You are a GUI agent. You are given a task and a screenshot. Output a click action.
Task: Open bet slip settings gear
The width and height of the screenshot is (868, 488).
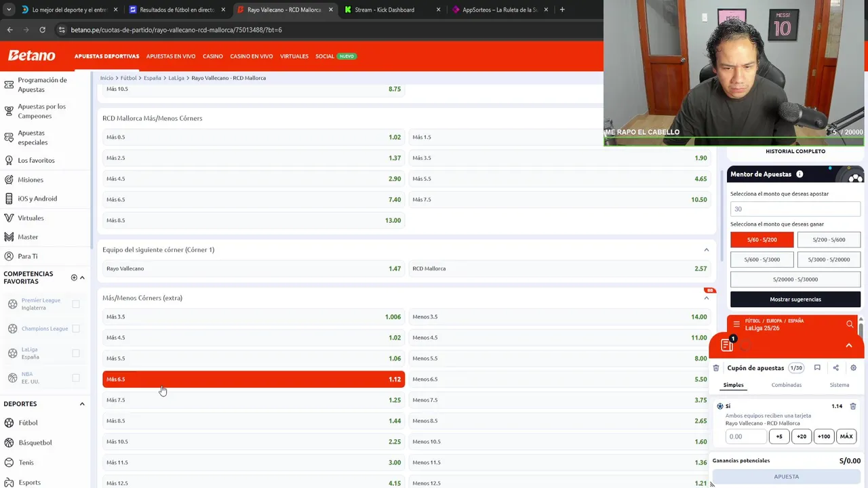click(853, 368)
